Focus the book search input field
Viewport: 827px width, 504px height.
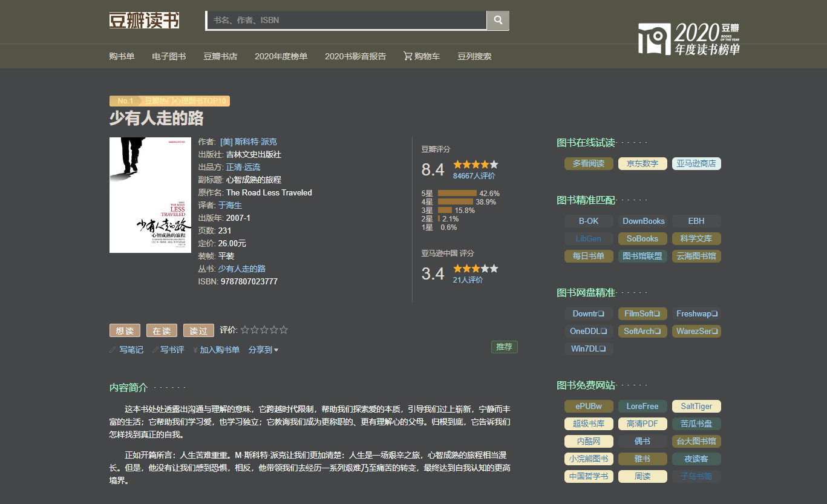pyautogui.click(x=347, y=20)
